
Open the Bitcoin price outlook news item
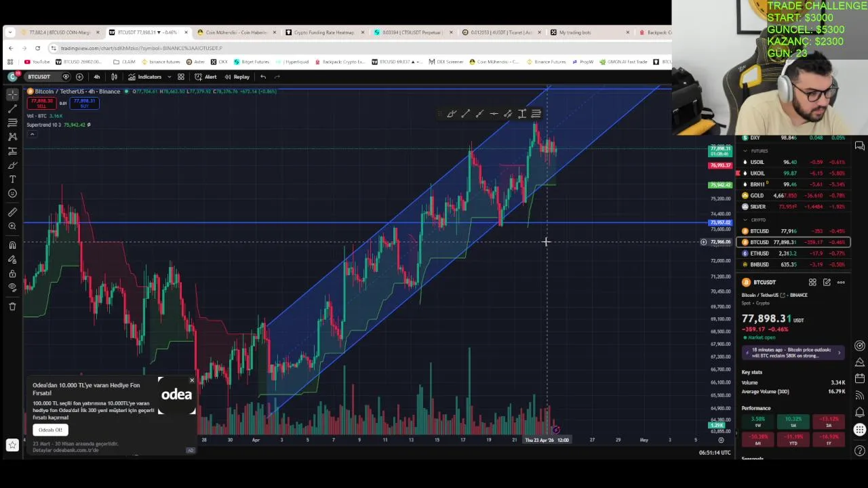point(793,352)
